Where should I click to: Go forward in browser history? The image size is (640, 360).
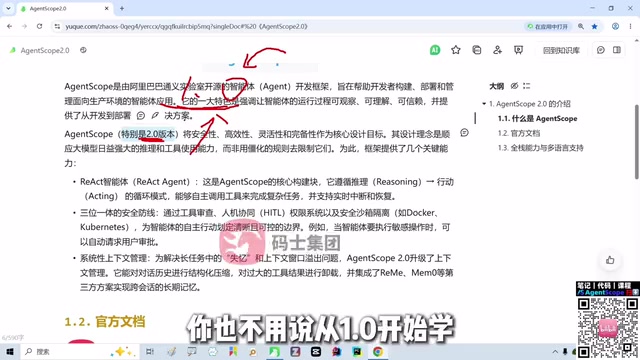(x=24, y=27)
